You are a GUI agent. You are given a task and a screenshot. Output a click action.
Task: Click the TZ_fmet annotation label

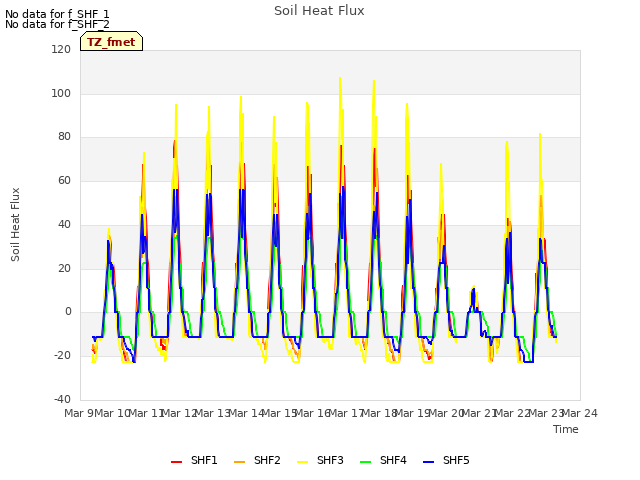pyautogui.click(x=111, y=42)
